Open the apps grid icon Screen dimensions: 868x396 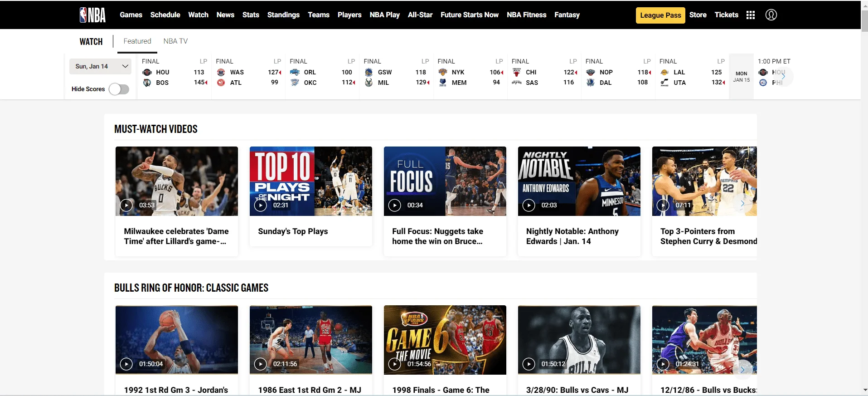click(x=751, y=15)
